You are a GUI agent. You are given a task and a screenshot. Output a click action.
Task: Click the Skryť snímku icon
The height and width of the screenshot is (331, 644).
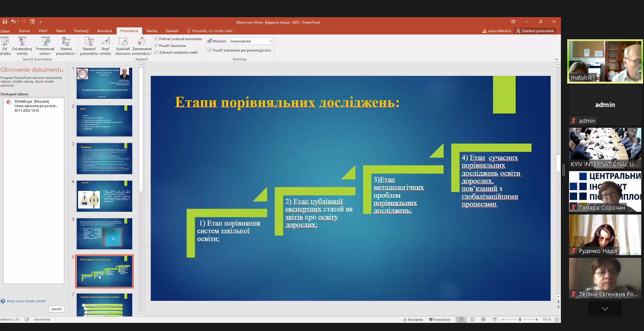105,42
